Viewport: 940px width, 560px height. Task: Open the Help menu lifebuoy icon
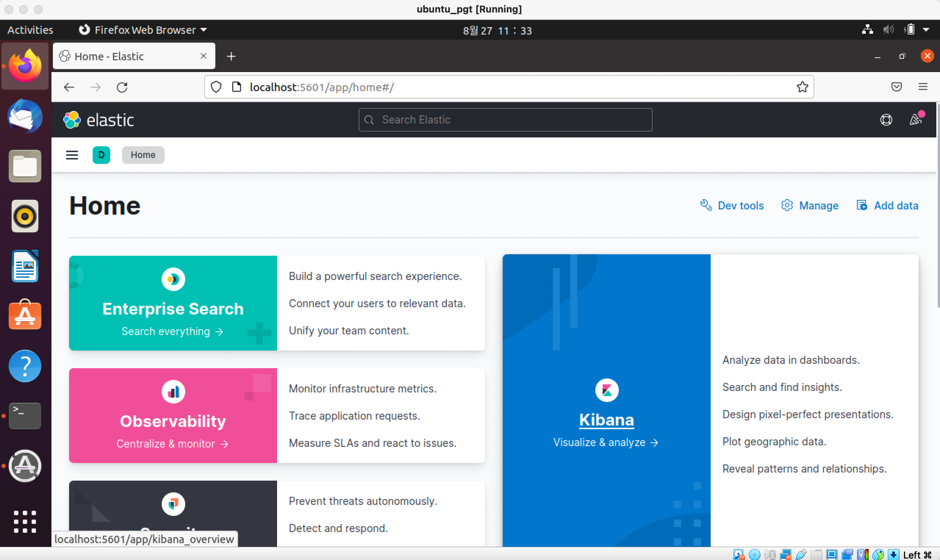pyautogui.click(x=886, y=120)
